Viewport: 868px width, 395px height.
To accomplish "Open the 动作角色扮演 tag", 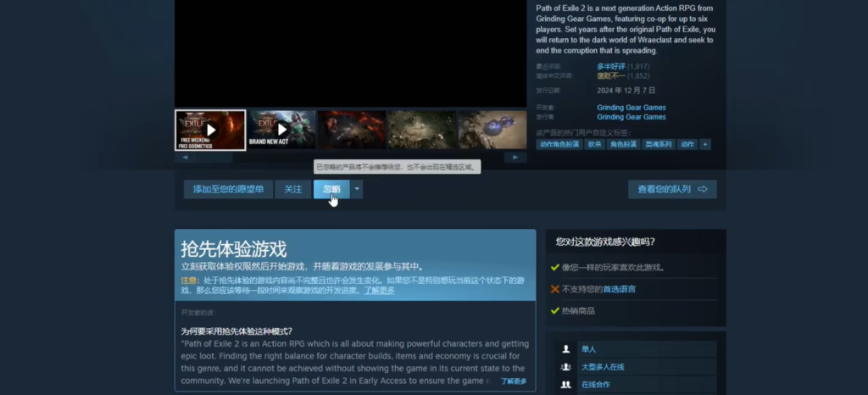I will coord(559,144).
